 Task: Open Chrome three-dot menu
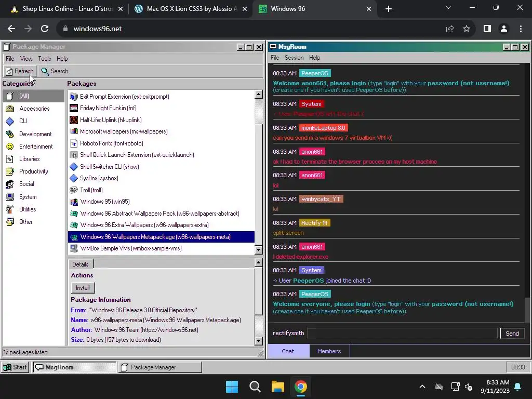[x=521, y=29]
